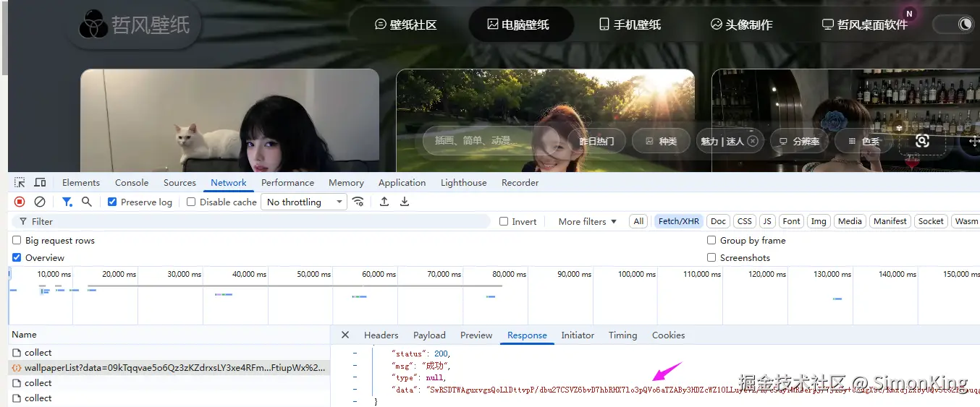Image resolution: width=980 pixels, height=407 pixels.
Task: Switch to the Lighthouse tab
Action: pos(463,183)
